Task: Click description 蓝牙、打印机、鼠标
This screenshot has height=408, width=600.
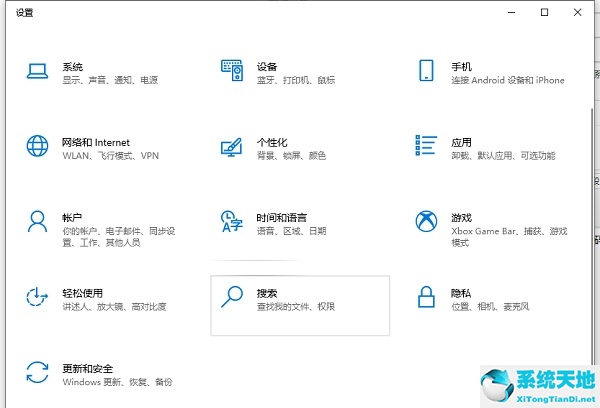Action: 296,80
